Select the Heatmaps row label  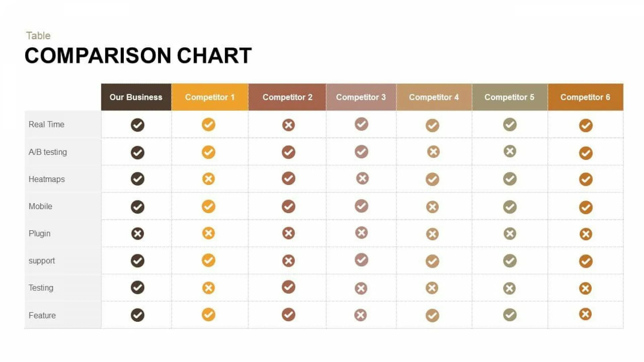47,179
